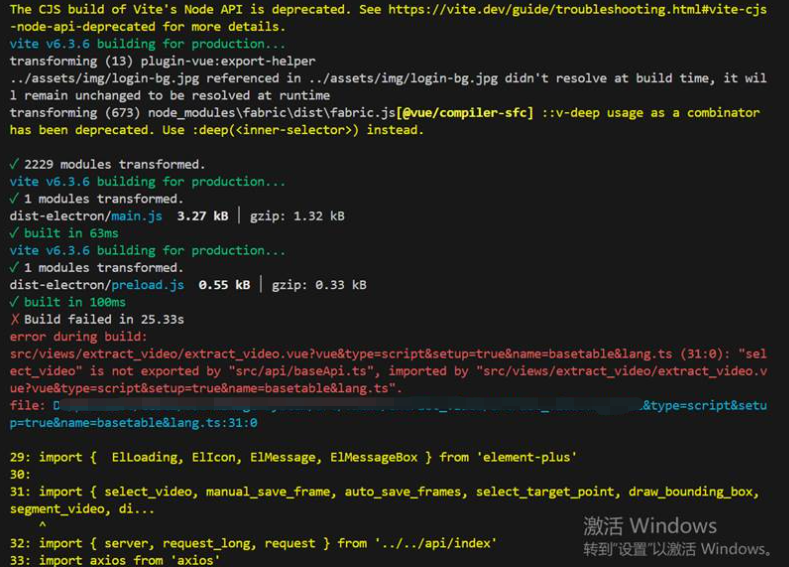Click 'transforming (13) plugin-vue:export-helper' line
Image resolution: width=789 pixels, height=567 pixels.
[163, 61]
